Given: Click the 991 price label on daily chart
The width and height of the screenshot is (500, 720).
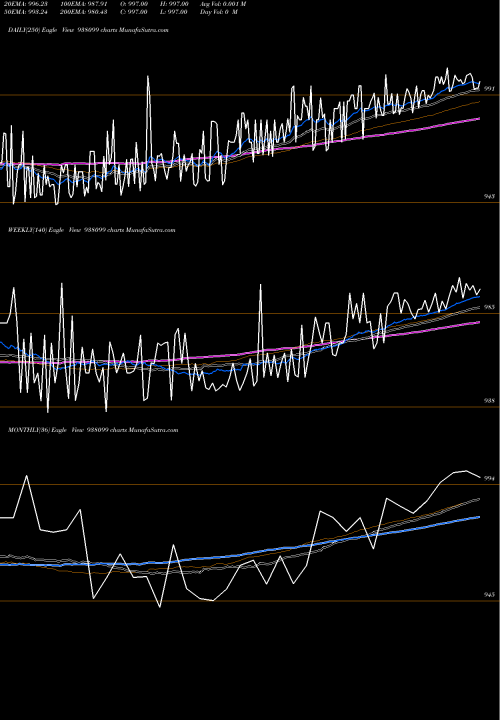Looking at the screenshot, I should [x=489, y=89].
